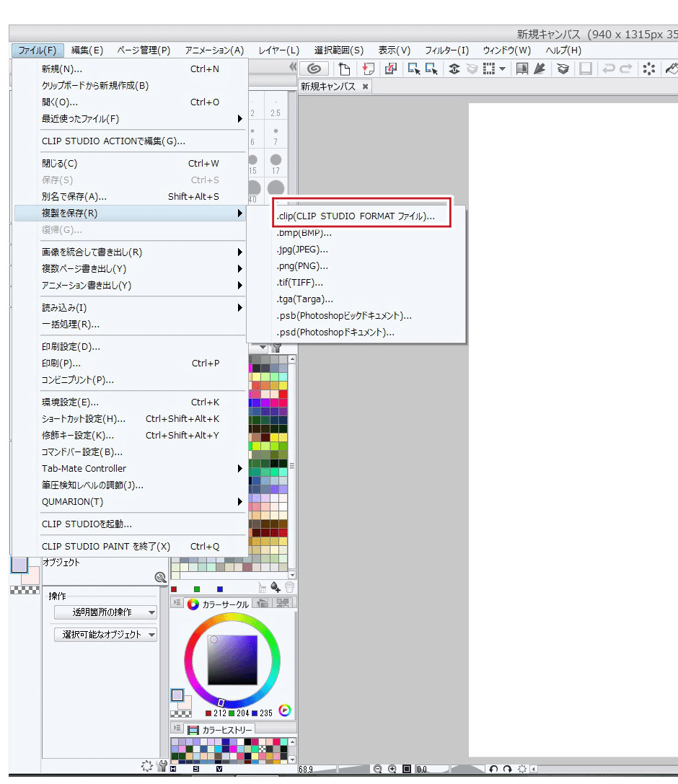This screenshot has width=678, height=784.
Task: Toggle the H channel button in the bottom bar
Action: 173,769
